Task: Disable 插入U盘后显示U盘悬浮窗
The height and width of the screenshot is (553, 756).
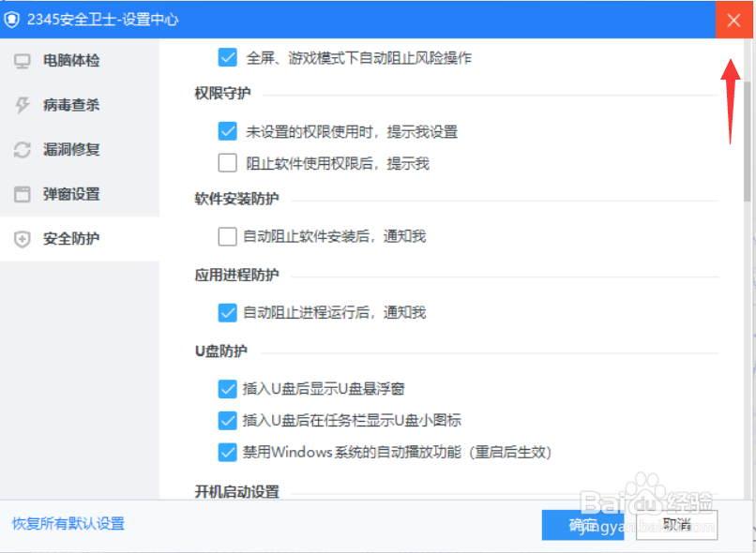Action: 227,388
